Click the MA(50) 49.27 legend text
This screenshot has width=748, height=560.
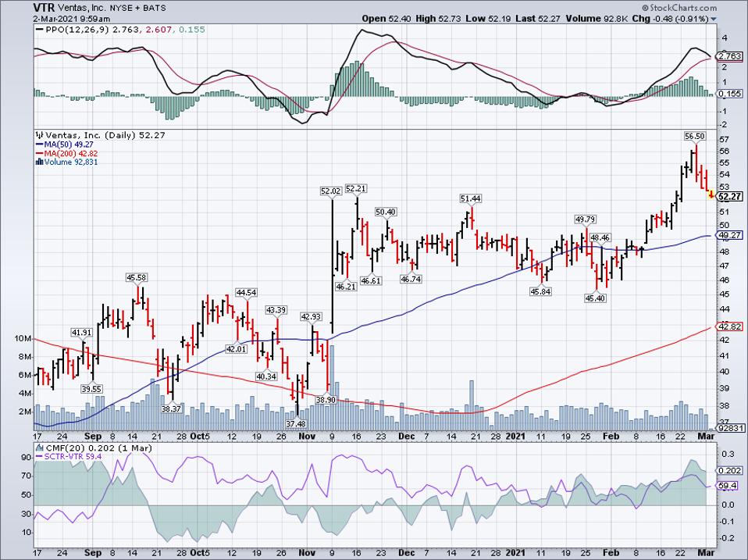tap(69, 144)
